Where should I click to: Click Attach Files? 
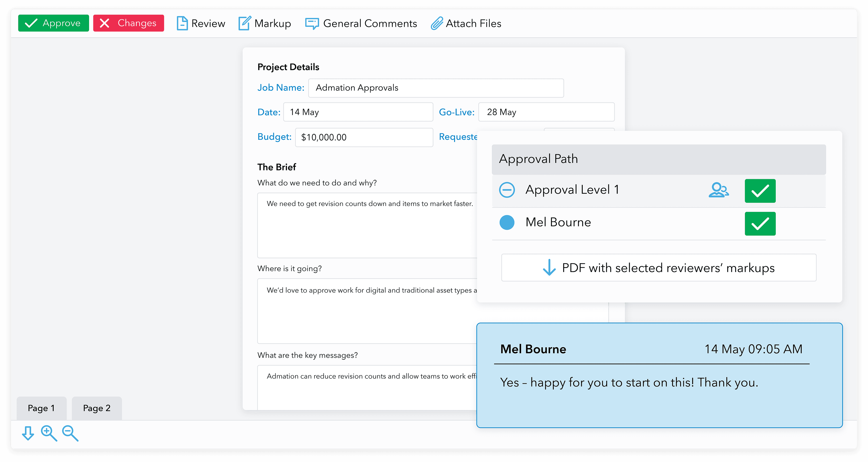pyautogui.click(x=466, y=23)
